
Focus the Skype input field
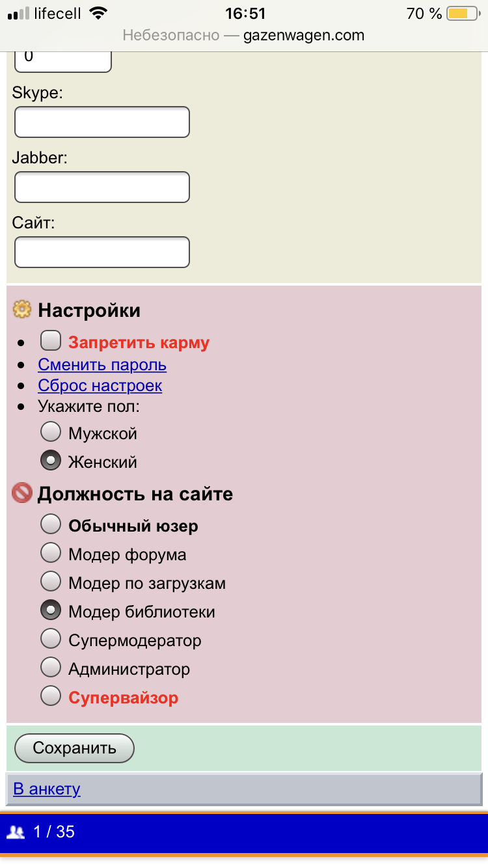(x=102, y=122)
